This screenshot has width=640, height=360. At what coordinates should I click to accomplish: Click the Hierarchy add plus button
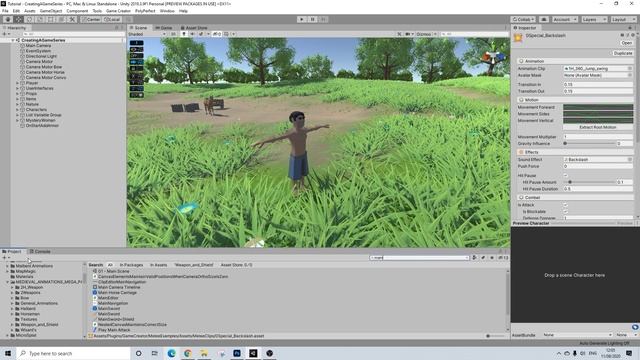[x=5, y=34]
